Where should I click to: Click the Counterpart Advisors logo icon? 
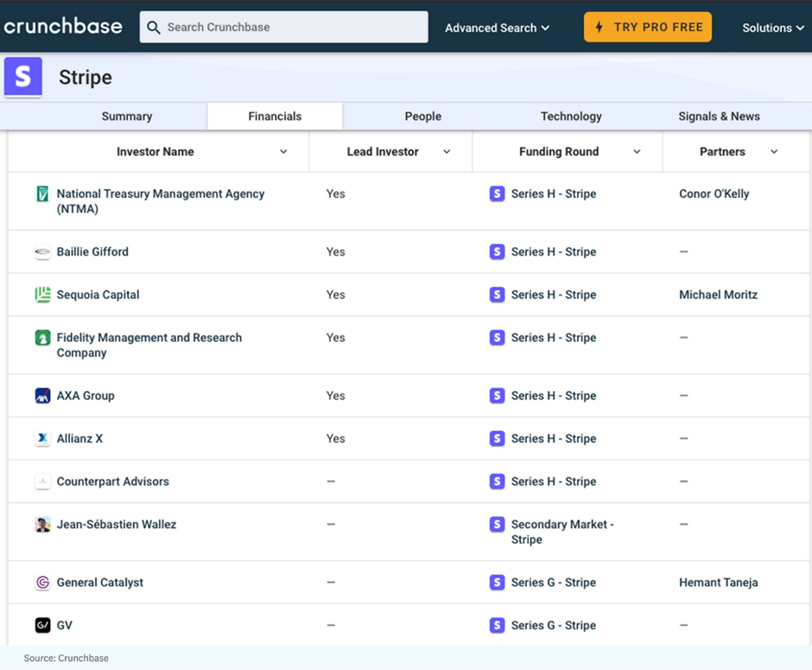pyautogui.click(x=42, y=482)
